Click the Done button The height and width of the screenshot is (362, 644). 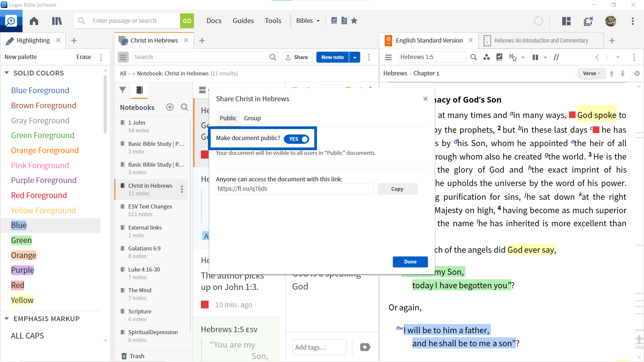(410, 262)
